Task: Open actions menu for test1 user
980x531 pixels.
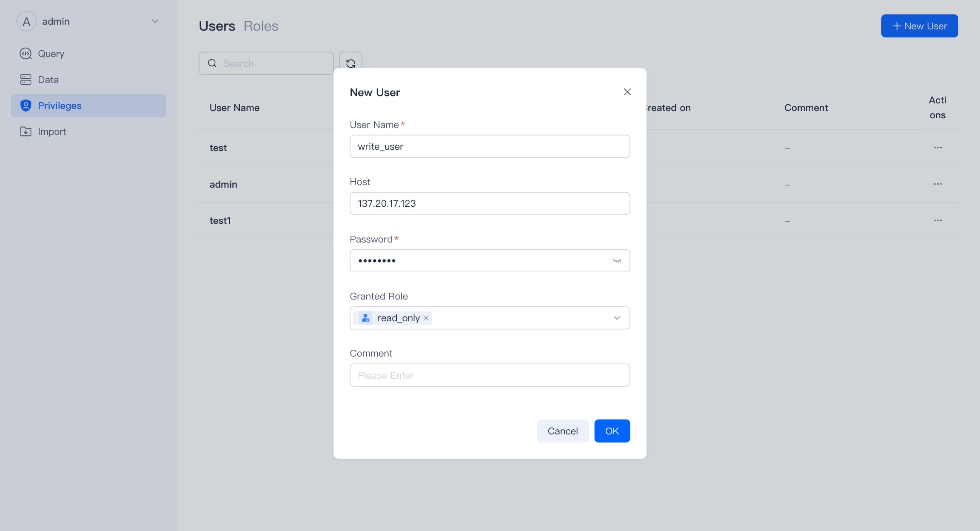Action: (937, 220)
